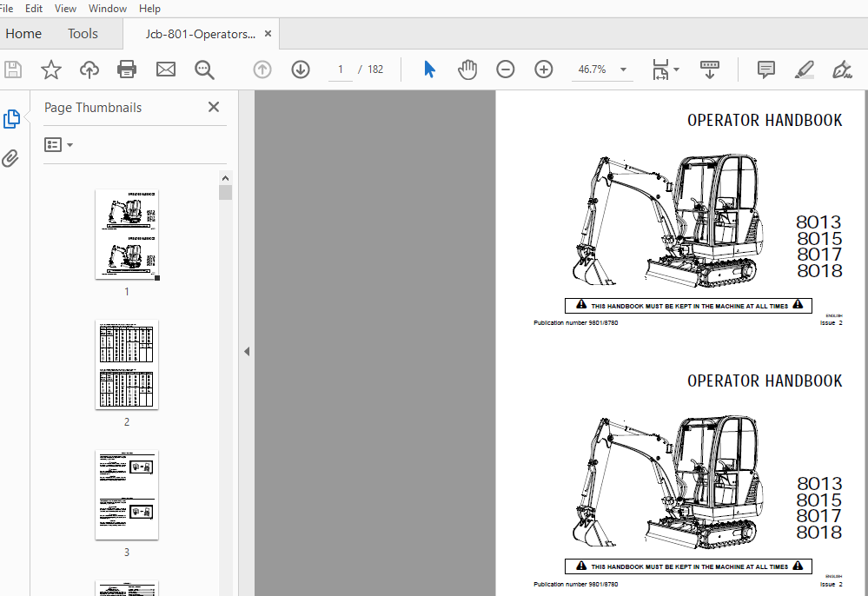This screenshot has height=596, width=868.
Task: Click the scrolling mode keyboard-down icon
Action: (x=710, y=70)
